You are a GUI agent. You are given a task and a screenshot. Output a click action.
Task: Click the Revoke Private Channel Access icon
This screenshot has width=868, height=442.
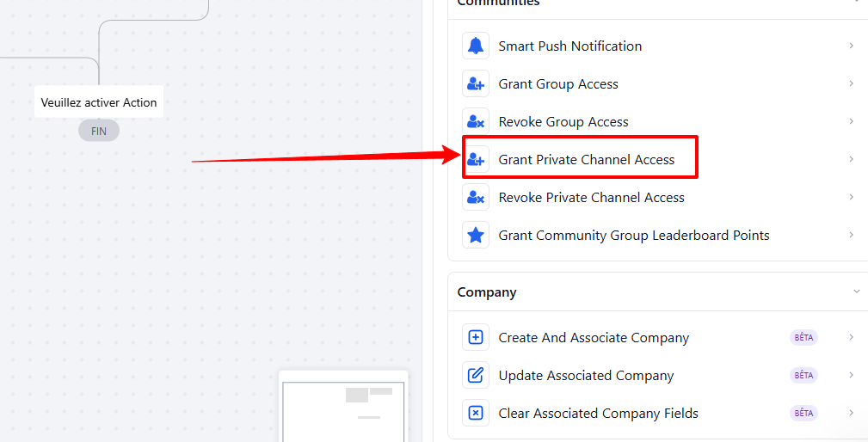point(476,198)
